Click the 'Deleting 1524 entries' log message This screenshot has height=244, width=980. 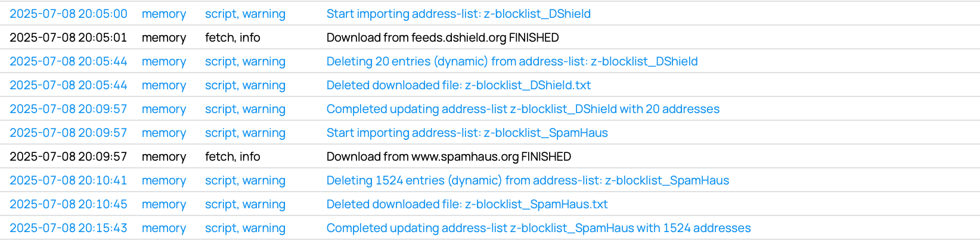(528, 180)
